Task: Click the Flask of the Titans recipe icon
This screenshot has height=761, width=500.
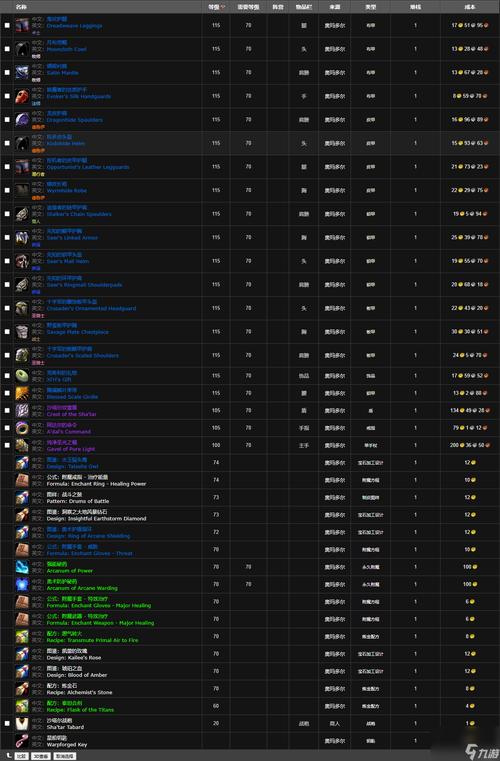Action: (x=22, y=706)
